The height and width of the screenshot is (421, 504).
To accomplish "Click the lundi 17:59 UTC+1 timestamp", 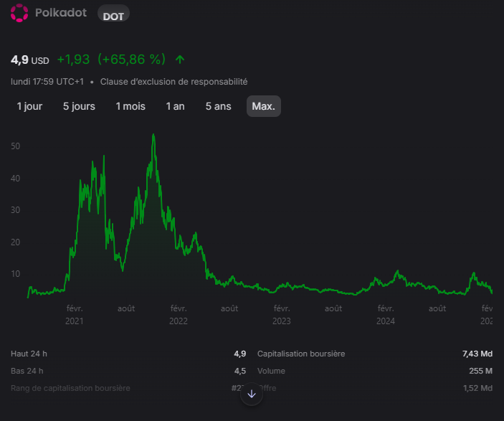I will click(47, 82).
